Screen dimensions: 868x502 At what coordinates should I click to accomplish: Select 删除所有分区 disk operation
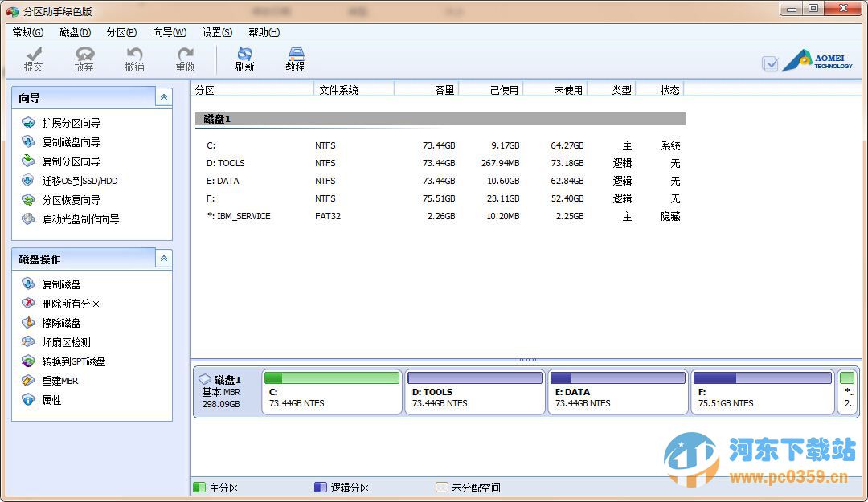71,304
